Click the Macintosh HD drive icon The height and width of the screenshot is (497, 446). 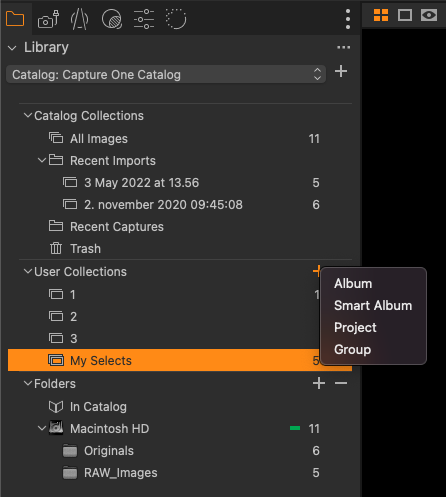(x=56, y=428)
